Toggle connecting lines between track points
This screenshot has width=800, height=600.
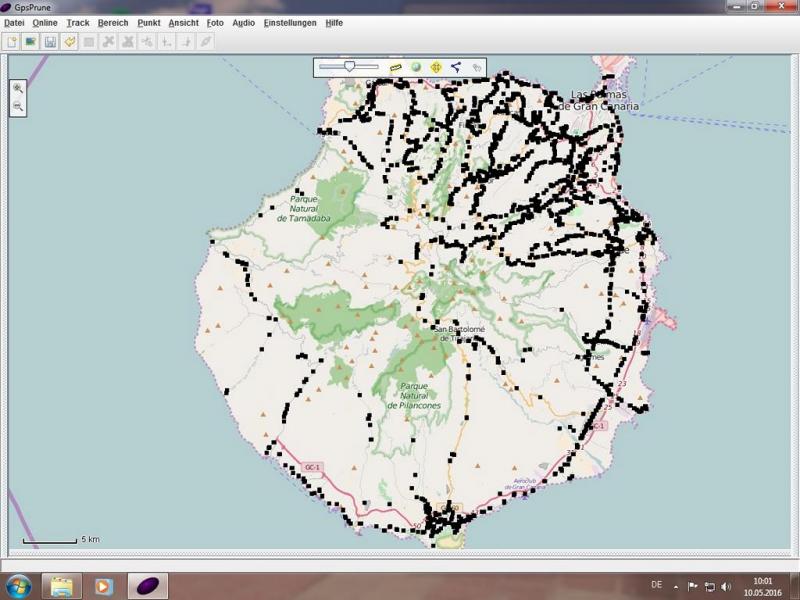(x=456, y=67)
